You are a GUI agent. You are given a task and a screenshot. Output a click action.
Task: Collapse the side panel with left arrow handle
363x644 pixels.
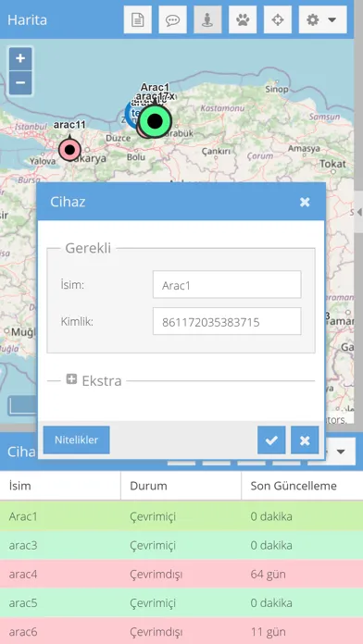pos(359,212)
